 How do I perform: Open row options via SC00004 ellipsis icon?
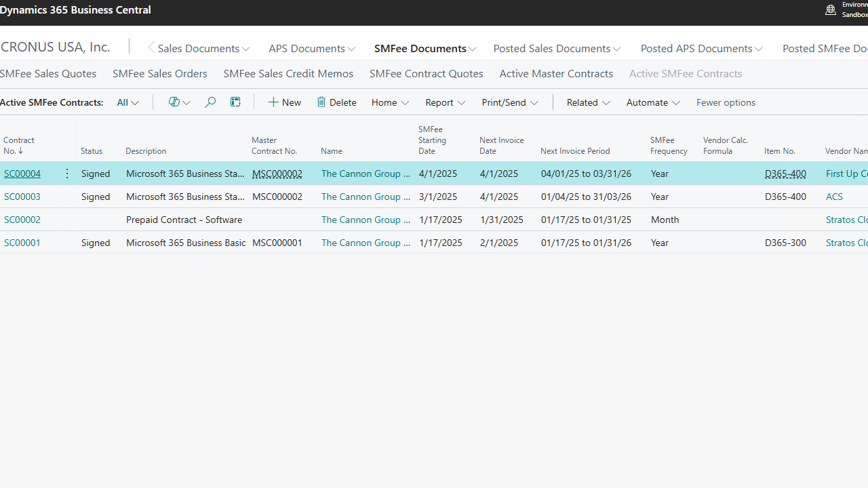(x=67, y=173)
